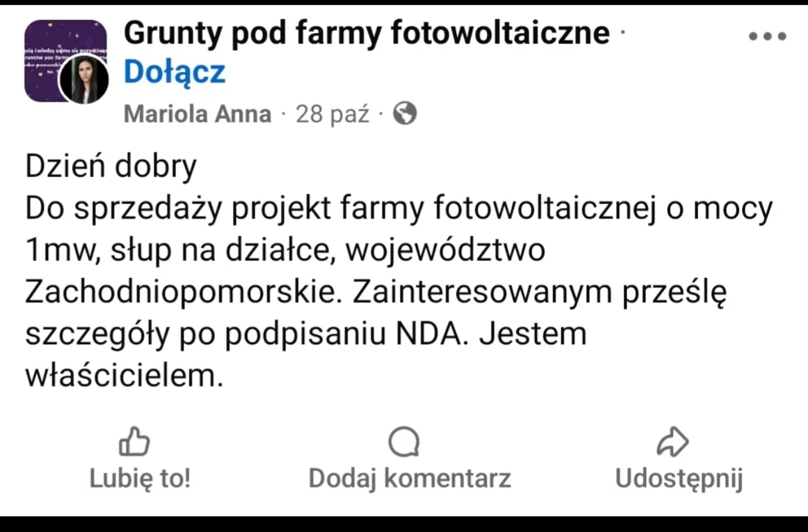Open the three-dot post options menu

tap(768, 36)
